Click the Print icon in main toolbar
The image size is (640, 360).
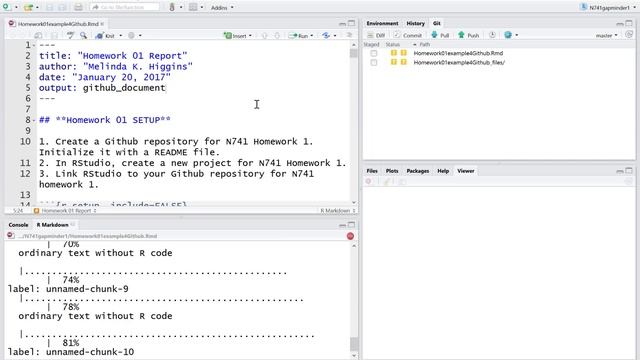point(78,7)
